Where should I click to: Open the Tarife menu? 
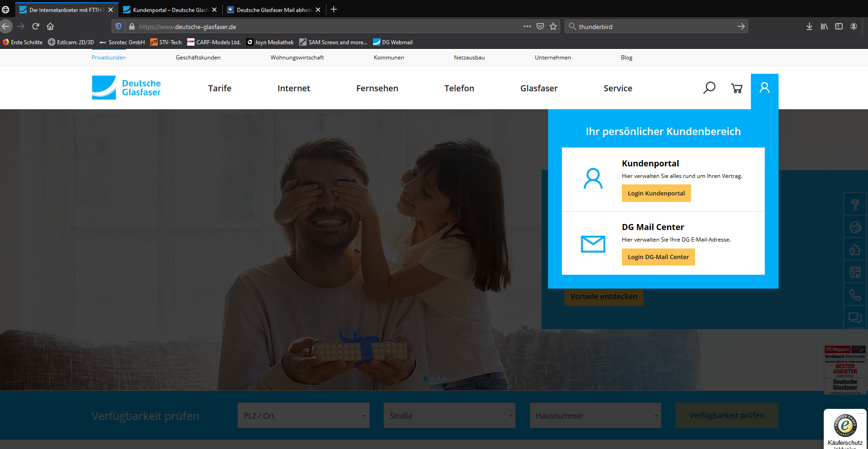click(x=220, y=88)
